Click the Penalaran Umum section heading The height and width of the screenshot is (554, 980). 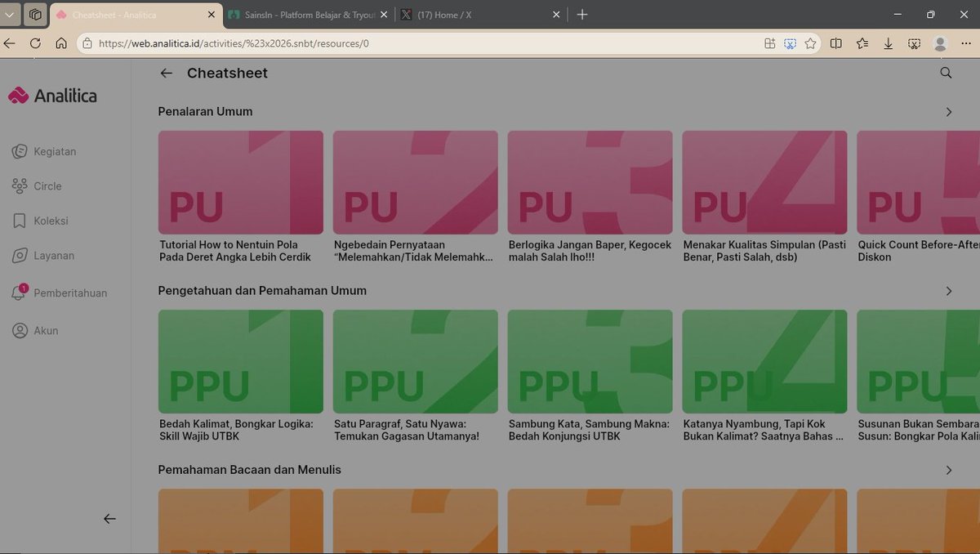point(205,112)
